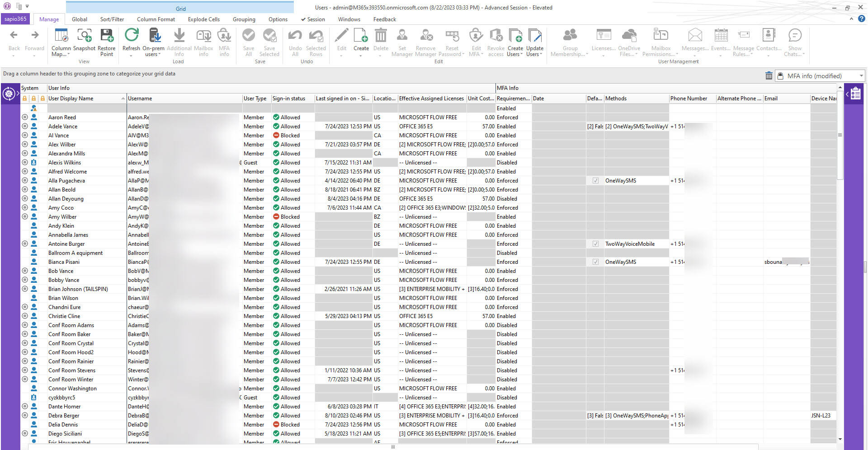
Task: Click the Reset Password icon
Action: 452,36
